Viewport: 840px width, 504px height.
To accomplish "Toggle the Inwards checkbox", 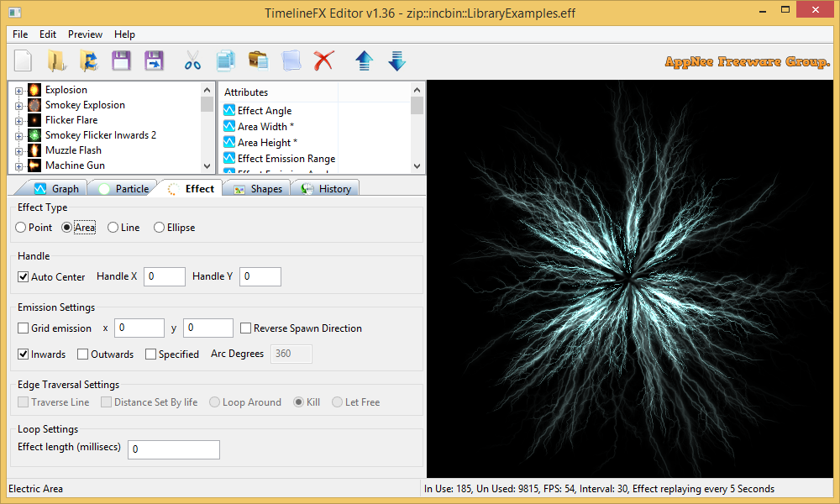I will pyautogui.click(x=23, y=354).
